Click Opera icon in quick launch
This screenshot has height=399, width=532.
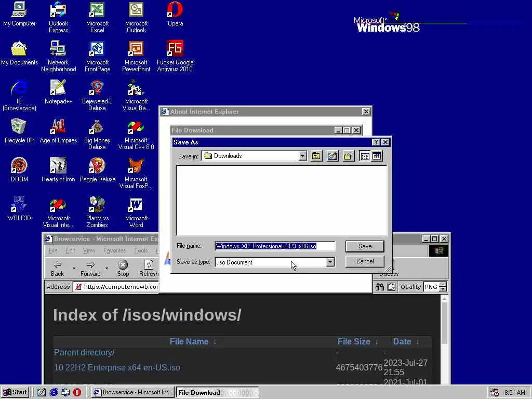77,392
